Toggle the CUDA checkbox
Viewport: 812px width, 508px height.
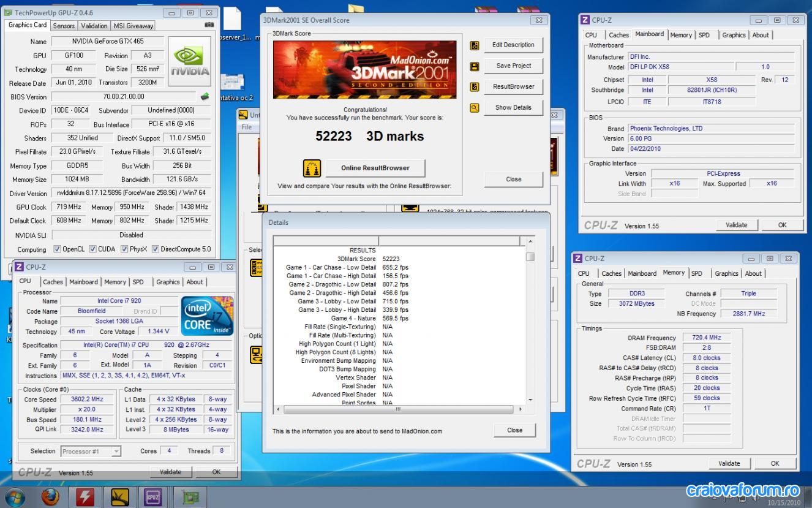click(x=93, y=249)
